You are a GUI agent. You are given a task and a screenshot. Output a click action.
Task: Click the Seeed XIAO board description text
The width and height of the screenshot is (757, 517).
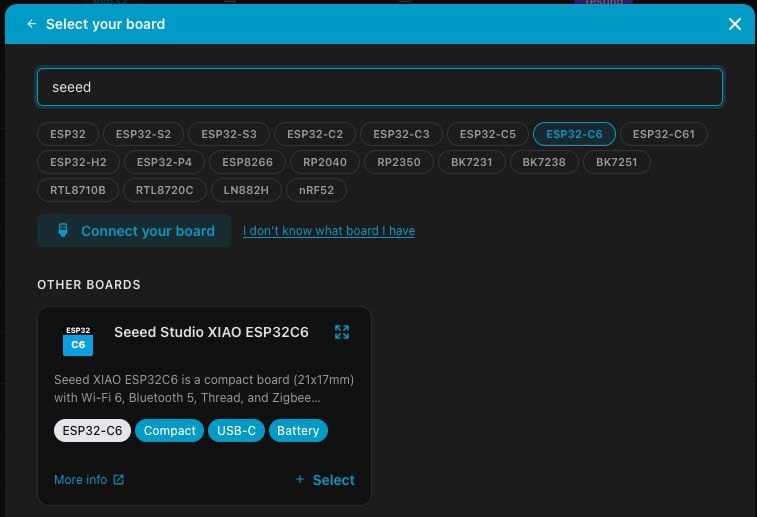(x=204, y=389)
